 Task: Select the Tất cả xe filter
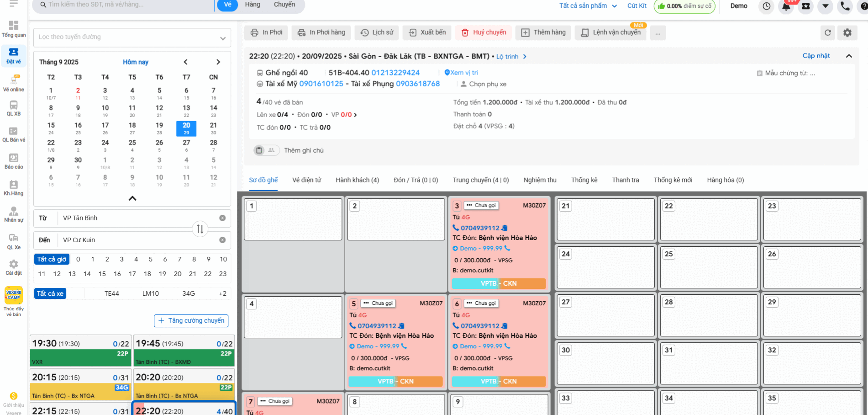[50, 293]
